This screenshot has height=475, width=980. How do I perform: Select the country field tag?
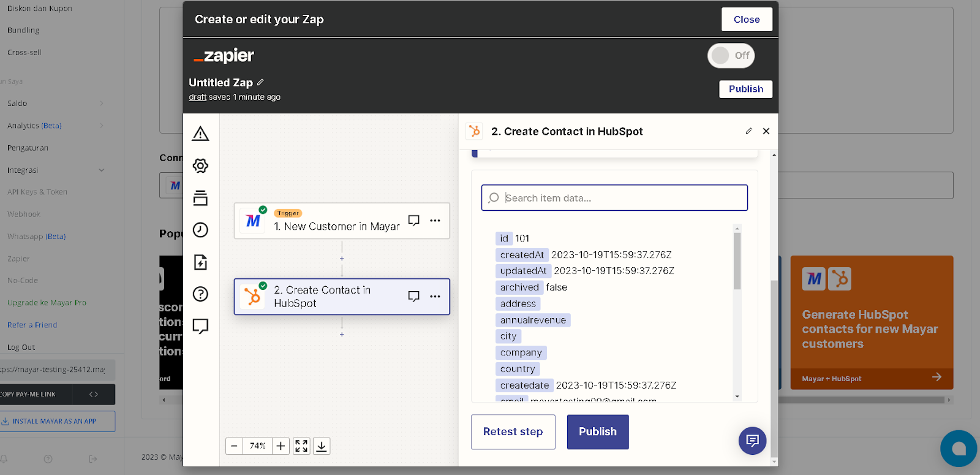pos(518,369)
